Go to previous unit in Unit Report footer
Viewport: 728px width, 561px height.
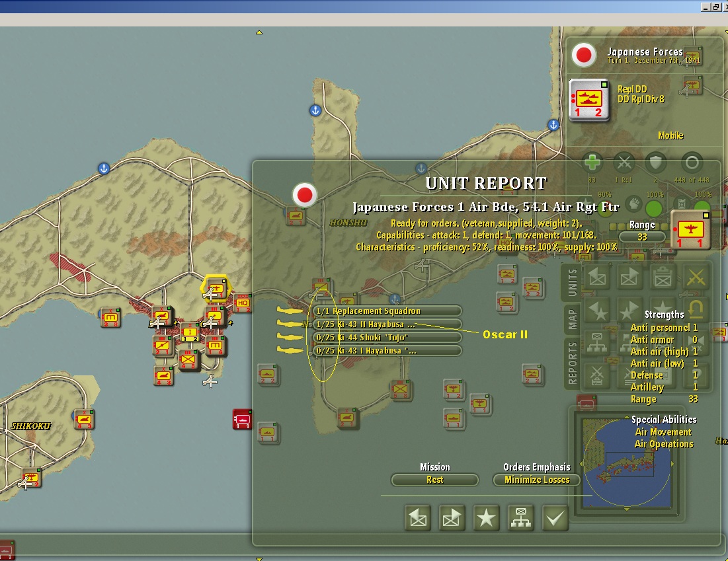click(x=418, y=518)
